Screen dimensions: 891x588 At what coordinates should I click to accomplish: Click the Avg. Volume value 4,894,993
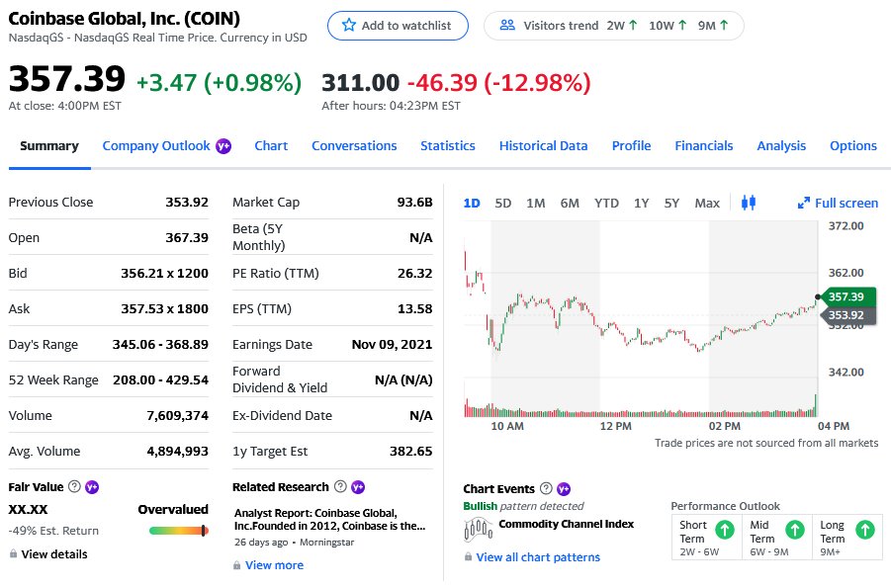pyautogui.click(x=177, y=451)
